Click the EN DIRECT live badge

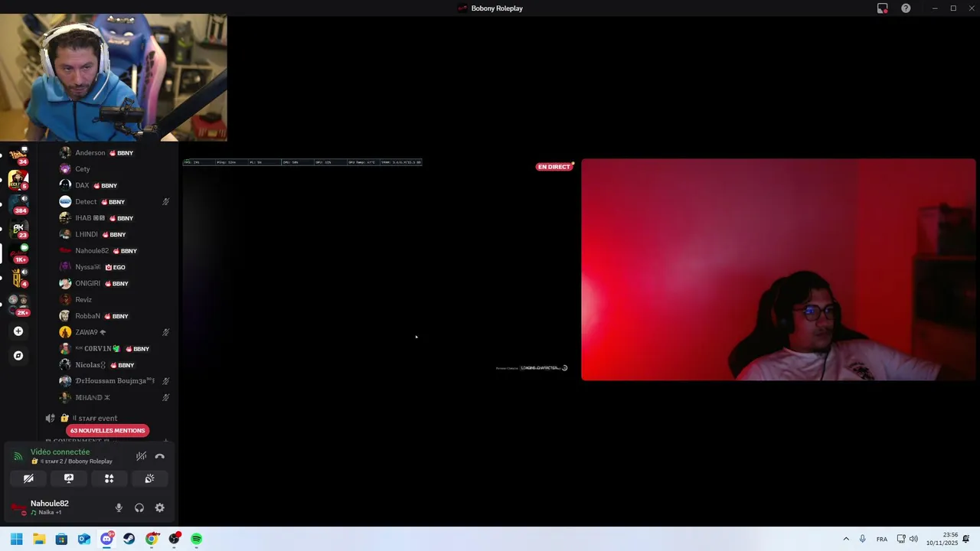(554, 167)
